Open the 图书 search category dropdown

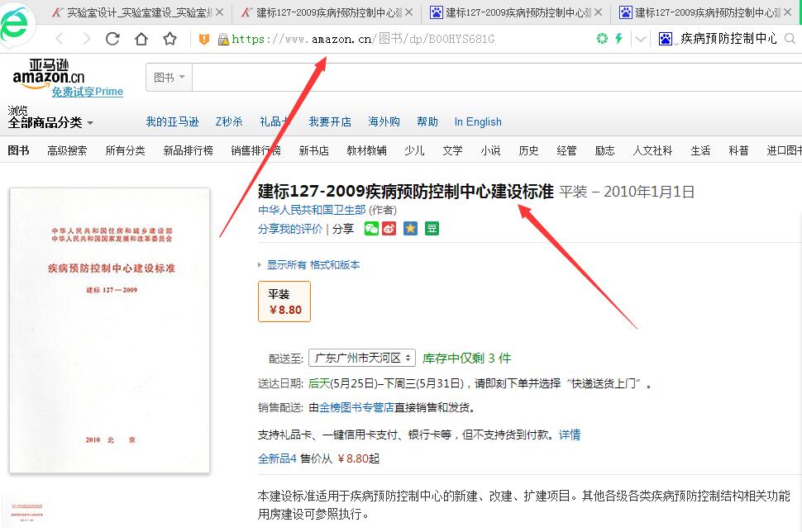click(169, 78)
